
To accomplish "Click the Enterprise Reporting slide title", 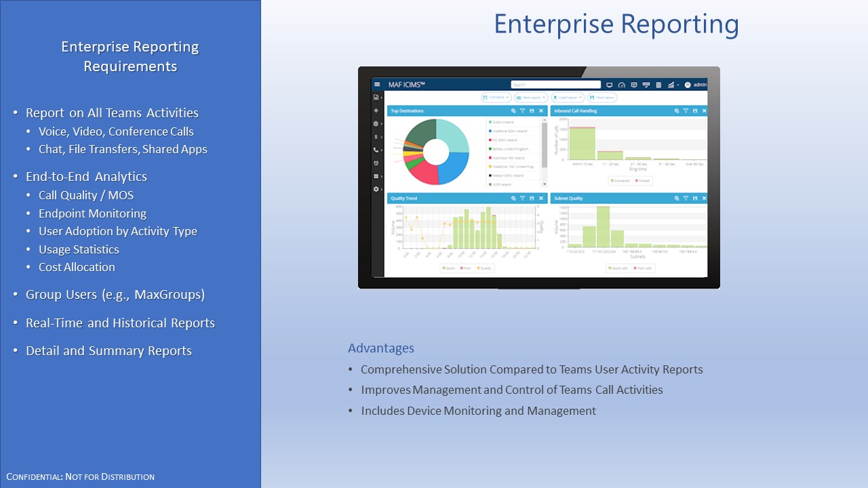I will (x=616, y=24).
